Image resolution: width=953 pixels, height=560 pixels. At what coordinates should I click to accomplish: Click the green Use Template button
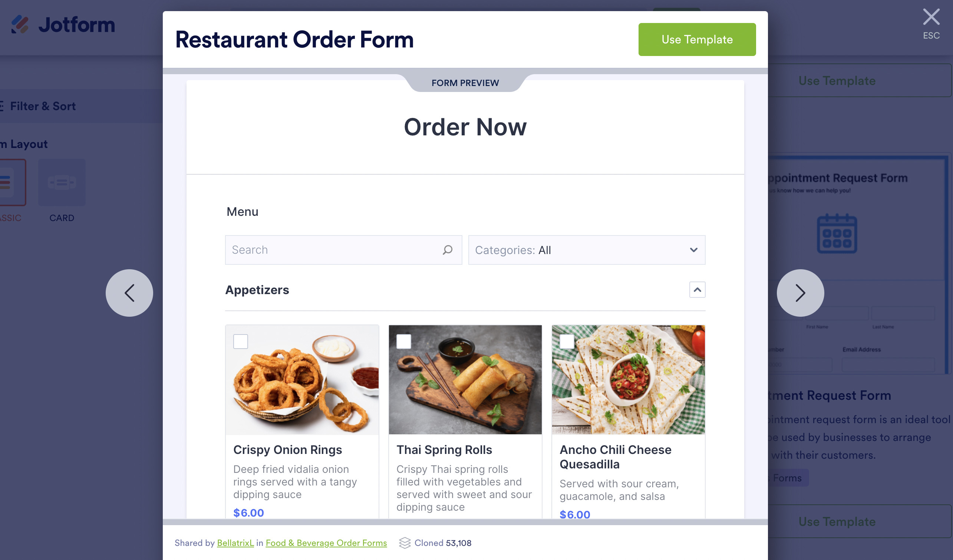pos(697,39)
